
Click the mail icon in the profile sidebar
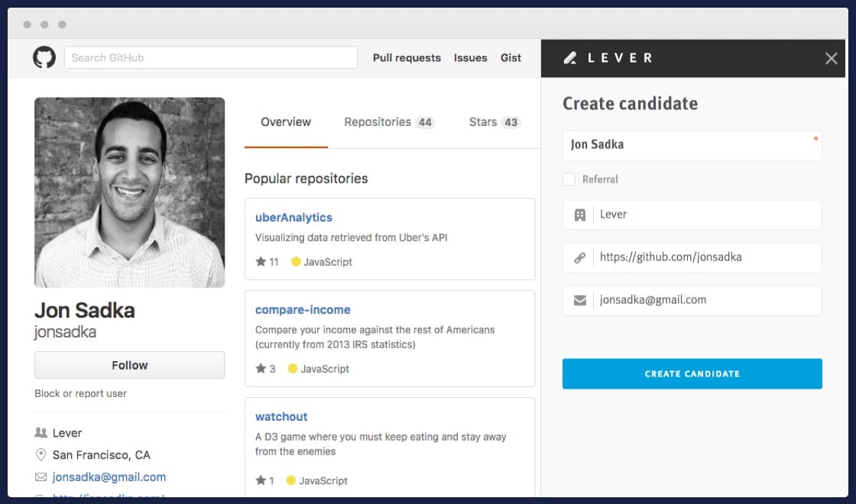pyautogui.click(x=41, y=477)
